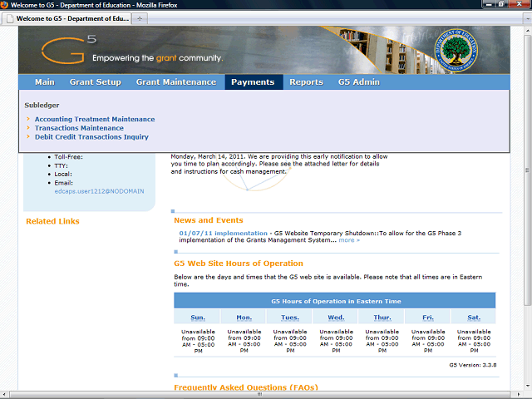The height and width of the screenshot is (399, 532).
Task: Expand the Reports menu
Action: coord(306,82)
